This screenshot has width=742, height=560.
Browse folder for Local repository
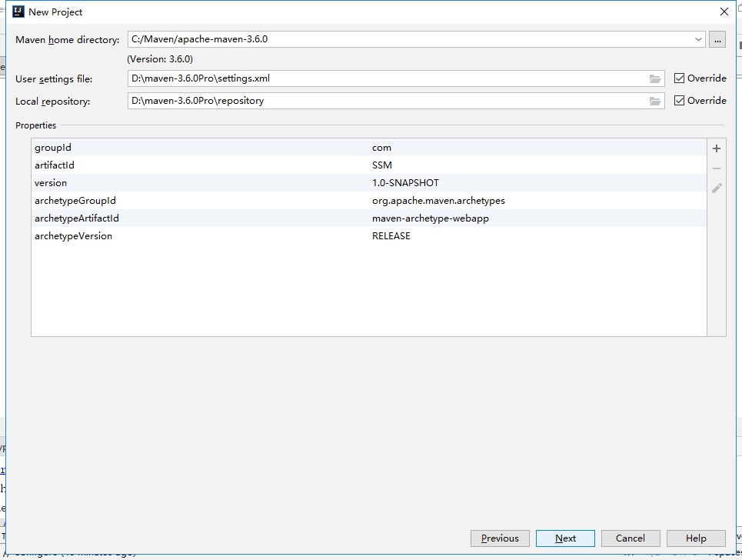click(x=655, y=101)
